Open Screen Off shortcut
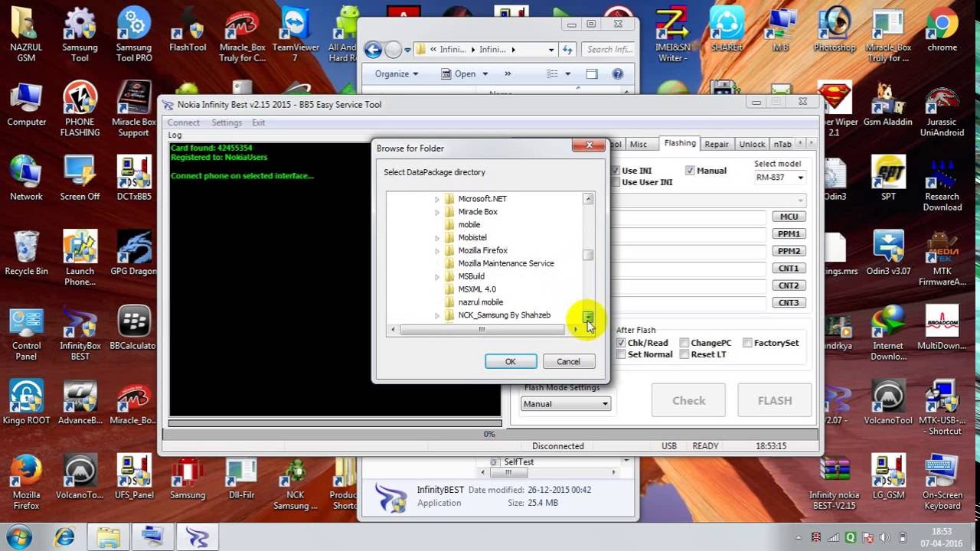 click(80, 178)
